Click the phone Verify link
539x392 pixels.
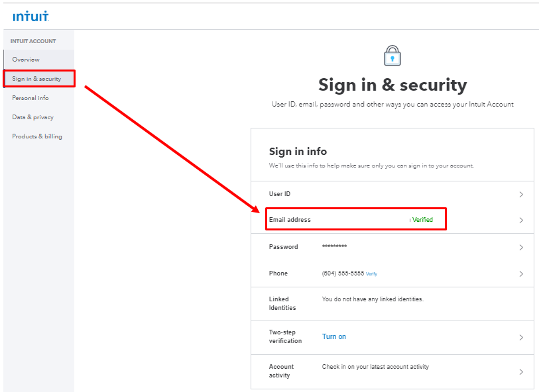[x=371, y=274]
